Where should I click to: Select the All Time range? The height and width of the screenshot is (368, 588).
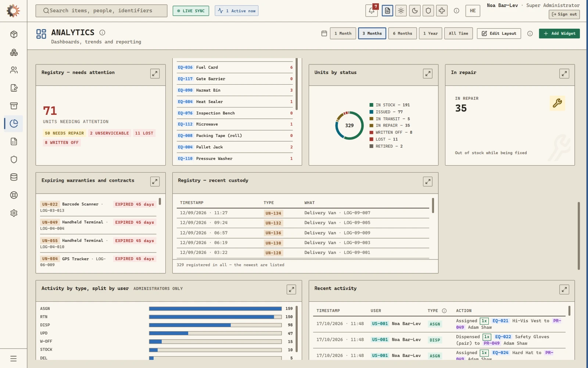458,33
